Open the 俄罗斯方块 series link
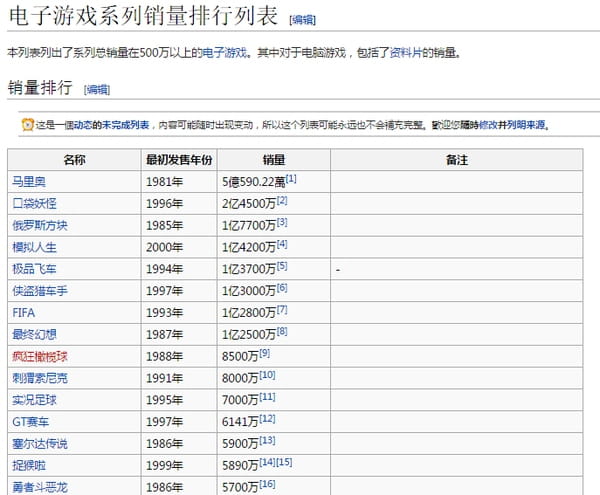Image resolution: width=600 pixels, height=495 pixels. (x=40, y=225)
